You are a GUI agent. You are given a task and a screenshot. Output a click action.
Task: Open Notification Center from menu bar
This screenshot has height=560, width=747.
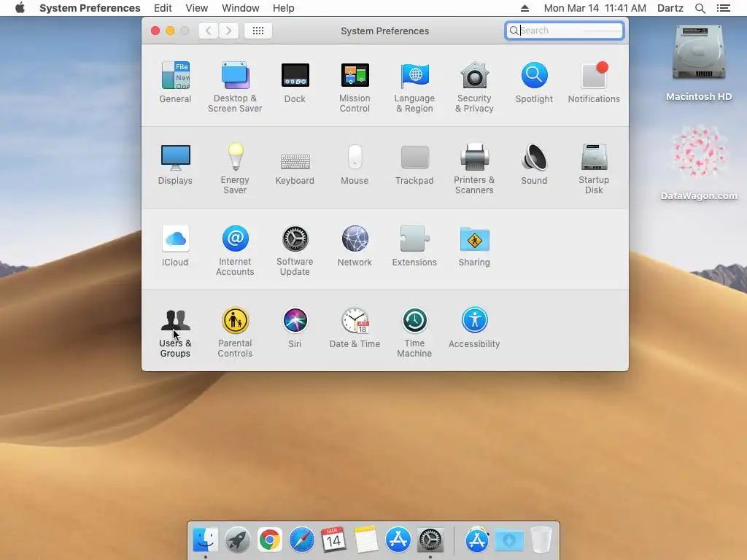[723, 8]
